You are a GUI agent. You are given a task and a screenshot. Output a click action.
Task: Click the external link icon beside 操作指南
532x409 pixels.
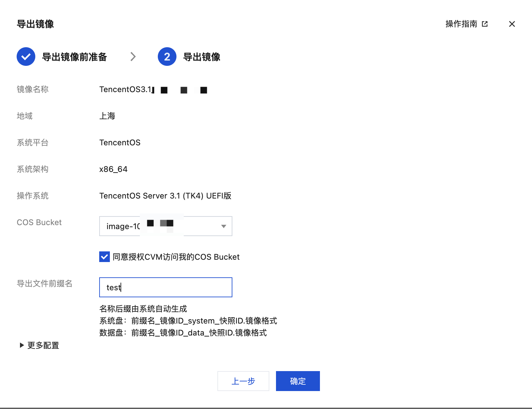pos(485,24)
